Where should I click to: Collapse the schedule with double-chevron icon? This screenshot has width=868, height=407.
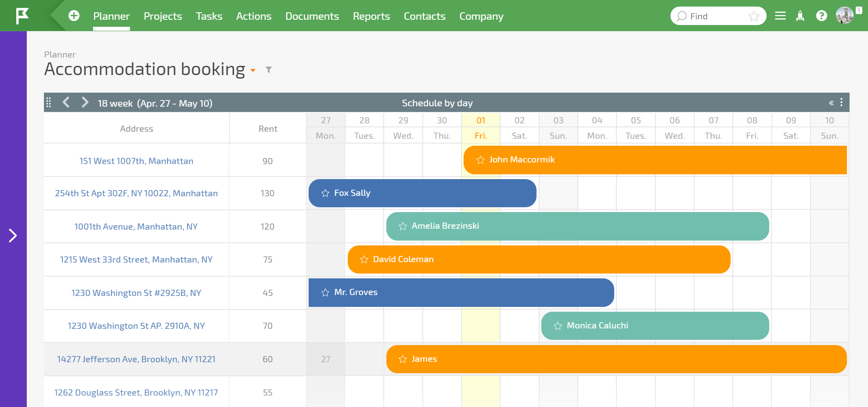[x=831, y=103]
